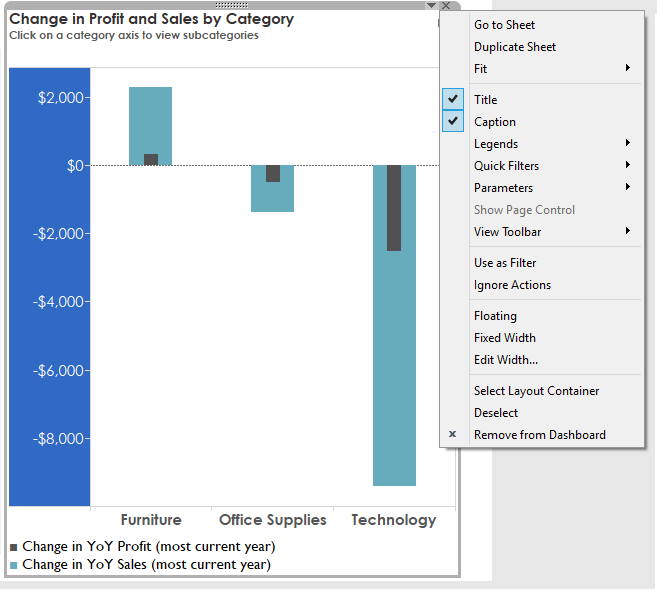This screenshot has height=591, width=657.
Task: Choose Go to Sheet
Action: 504,25
